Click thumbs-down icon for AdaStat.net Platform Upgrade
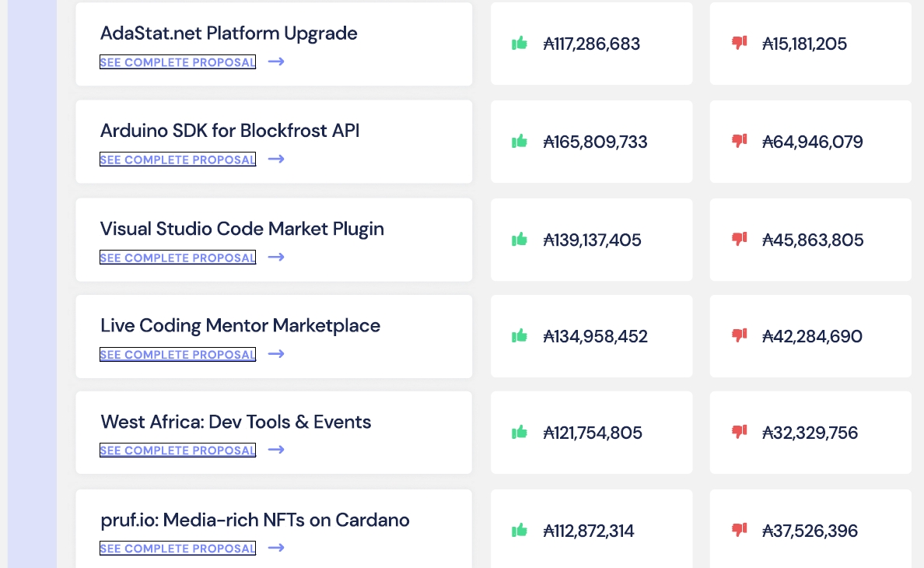924x568 pixels. pyautogui.click(x=739, y=43)
